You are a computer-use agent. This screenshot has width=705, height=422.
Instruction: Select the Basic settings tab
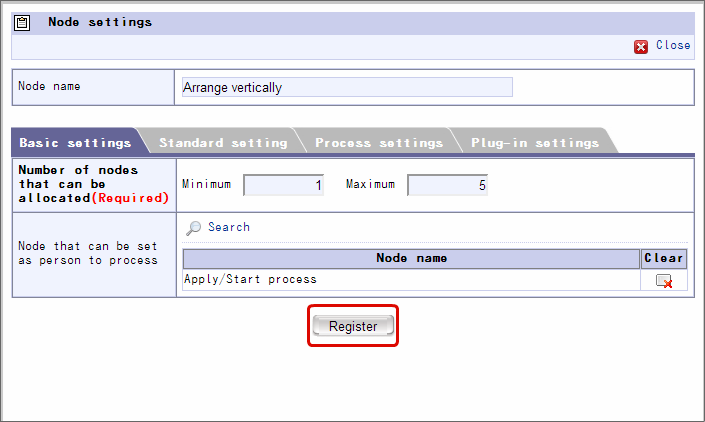(75, 143)
